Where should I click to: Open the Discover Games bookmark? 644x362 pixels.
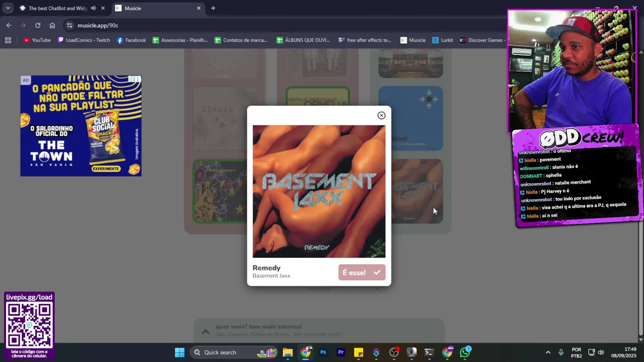(x=481, y=40)
